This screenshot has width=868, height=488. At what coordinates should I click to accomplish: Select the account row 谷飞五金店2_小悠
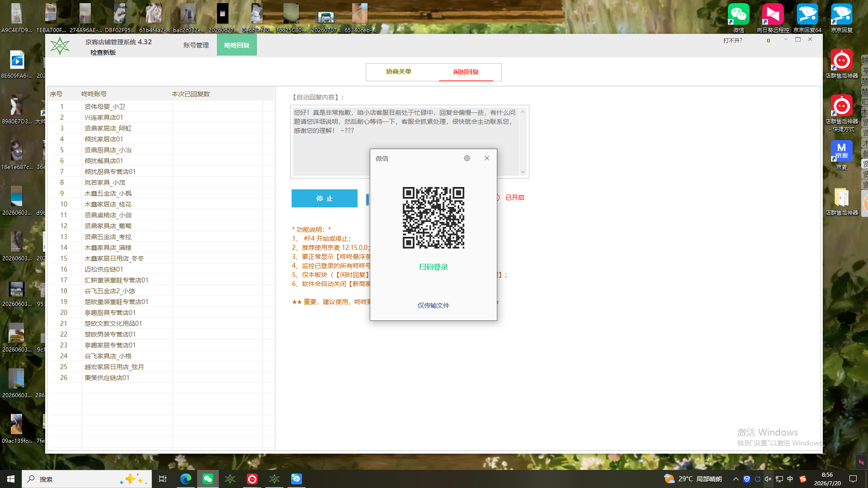161,291
